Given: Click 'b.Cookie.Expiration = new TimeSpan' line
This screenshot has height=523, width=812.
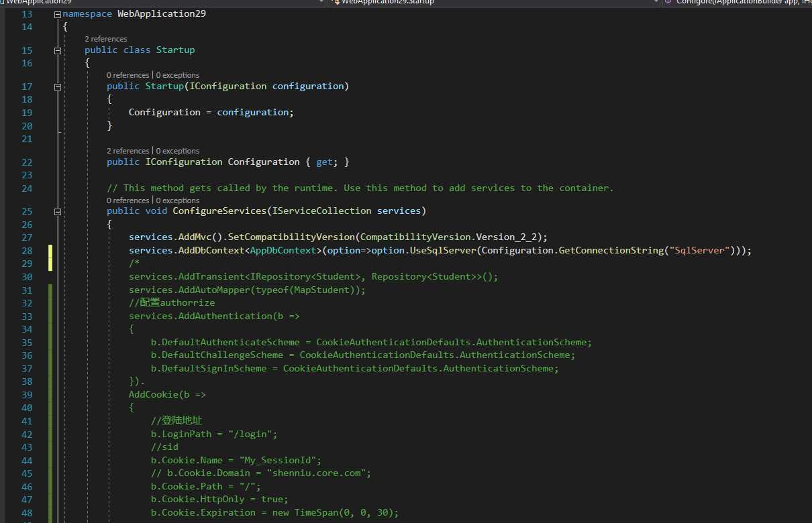Looking at the screenshot, I should click(274, 513).
